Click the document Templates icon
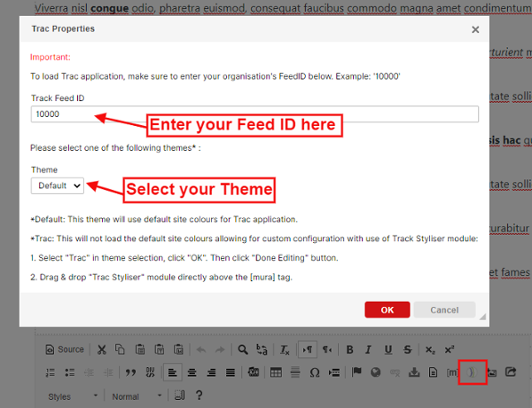This screenshot has width=532, height=408. (433, 373)
